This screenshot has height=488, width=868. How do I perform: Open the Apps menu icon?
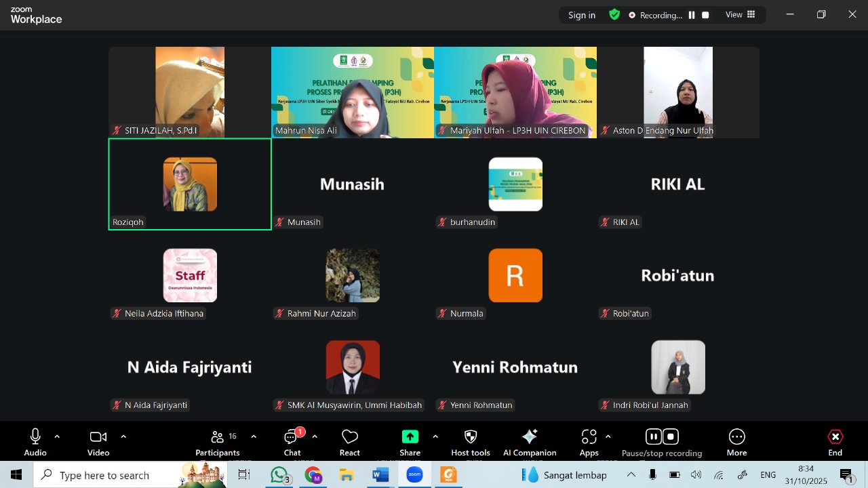tap(589, 437)
